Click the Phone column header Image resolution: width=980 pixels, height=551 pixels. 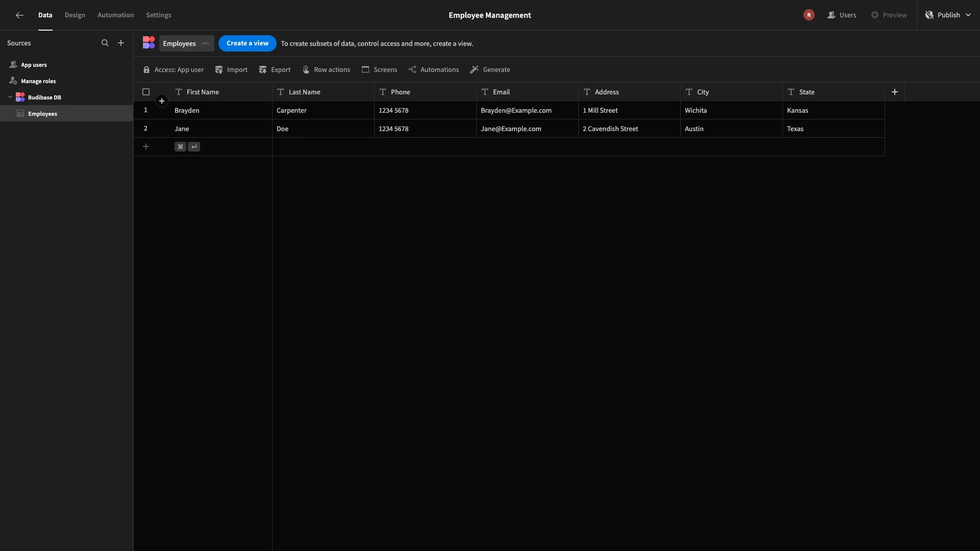pyautogui.click(x=425, y=92)
